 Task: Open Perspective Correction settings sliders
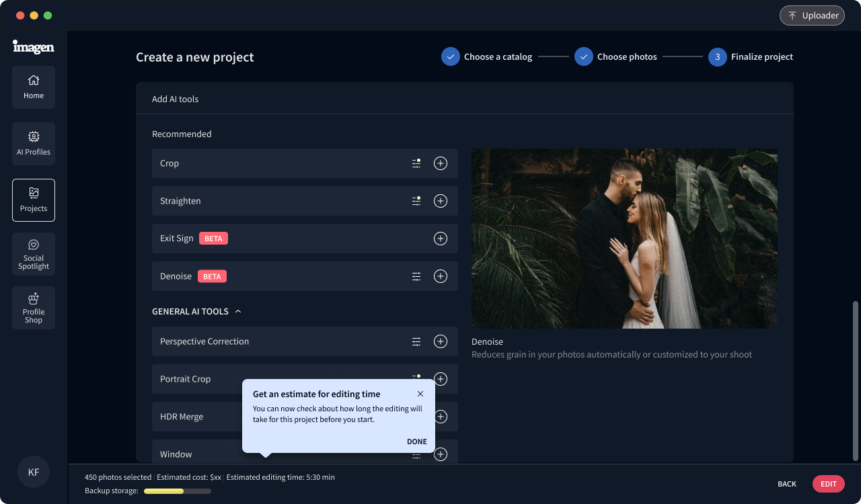[x=416, y=341]
